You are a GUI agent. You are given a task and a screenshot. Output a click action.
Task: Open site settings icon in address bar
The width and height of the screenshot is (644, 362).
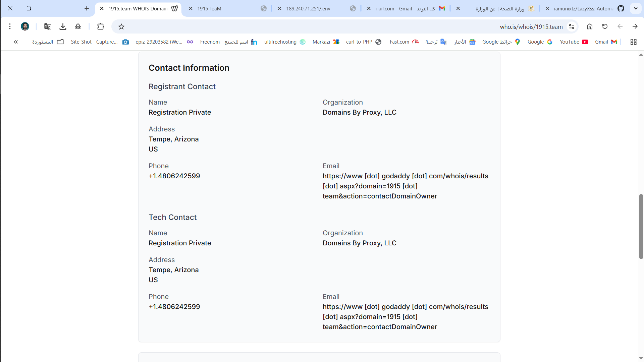[x=572, y=26]
